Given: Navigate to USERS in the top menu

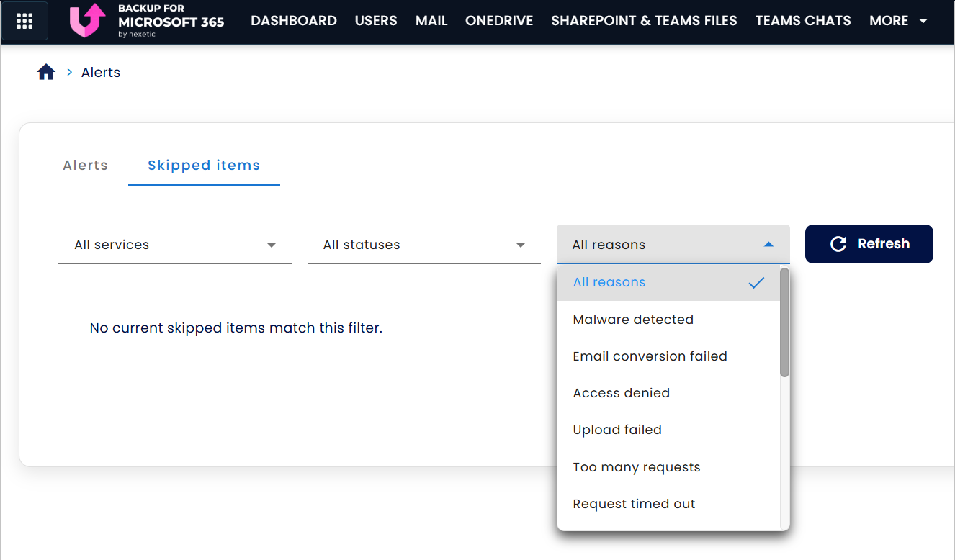Looking at the screenshot, I should click(376, 21).
